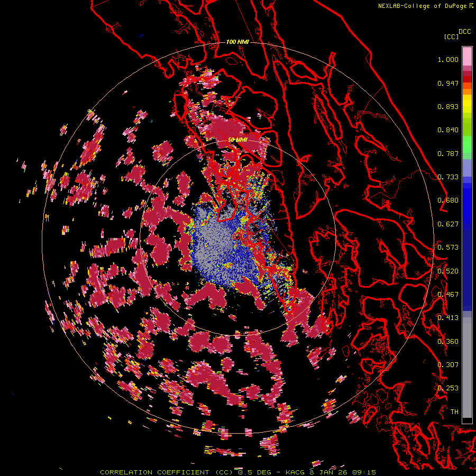
Task: Click the 0.413 value on the scale
Action: point(448,318)
